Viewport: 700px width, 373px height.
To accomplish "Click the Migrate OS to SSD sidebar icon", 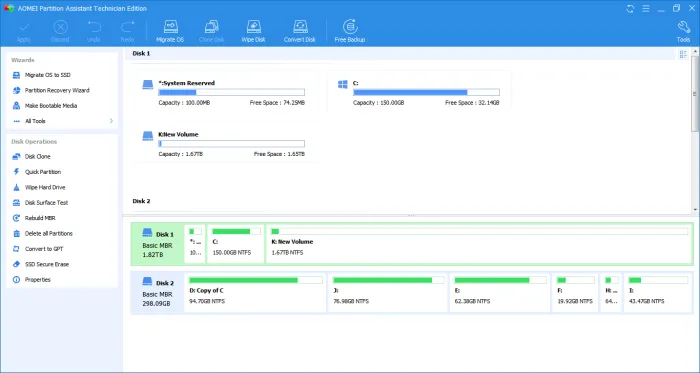I will click(17, 75).
